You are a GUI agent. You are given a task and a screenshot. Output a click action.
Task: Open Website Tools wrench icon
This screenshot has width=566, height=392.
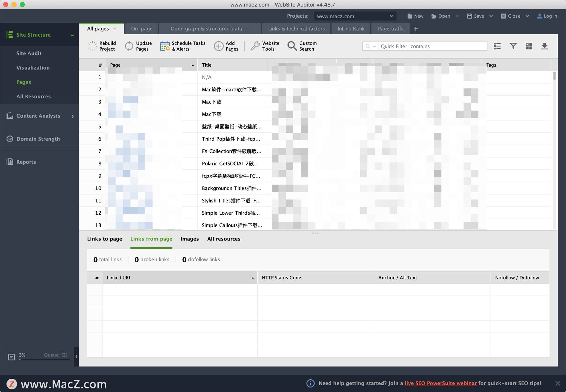tap(255, 46)
